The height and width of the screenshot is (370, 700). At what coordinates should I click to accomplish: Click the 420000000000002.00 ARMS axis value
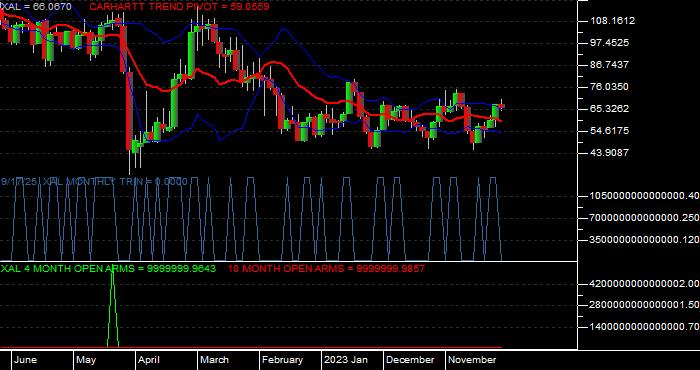[644, 283]
